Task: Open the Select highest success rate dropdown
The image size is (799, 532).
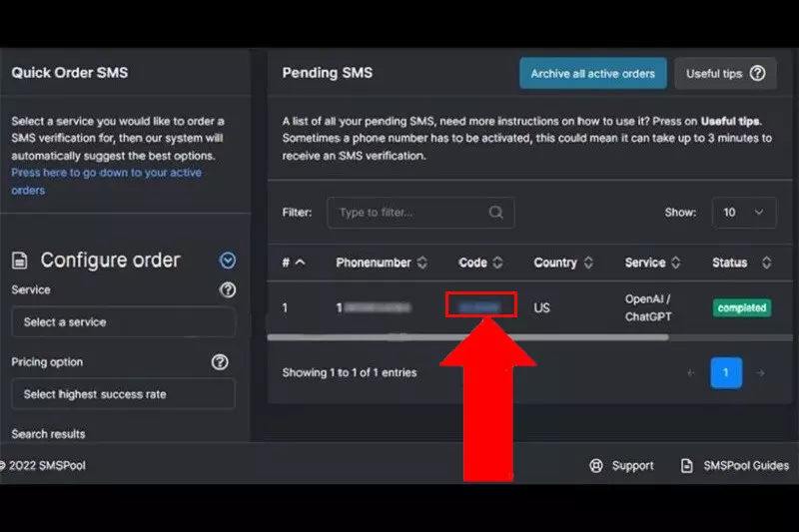Action: point(123,394)
